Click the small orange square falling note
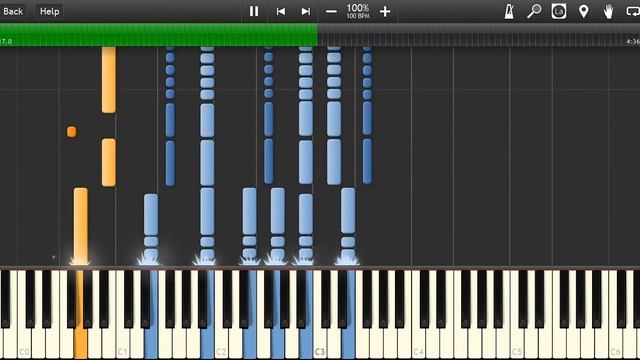 click(x=71, y=131)
